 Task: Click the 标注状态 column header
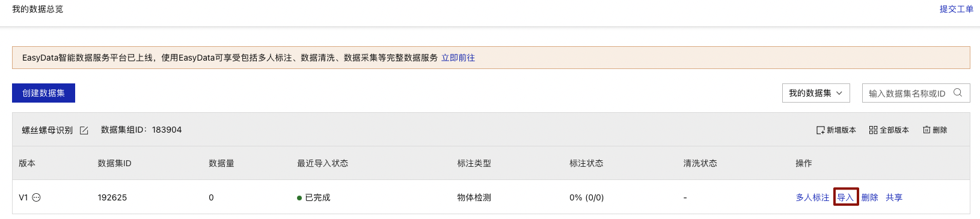coord(586,163)
